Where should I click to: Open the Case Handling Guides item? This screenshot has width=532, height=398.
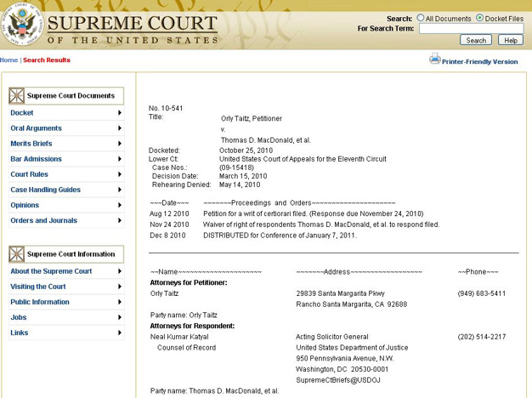click(x=45, y=190)
